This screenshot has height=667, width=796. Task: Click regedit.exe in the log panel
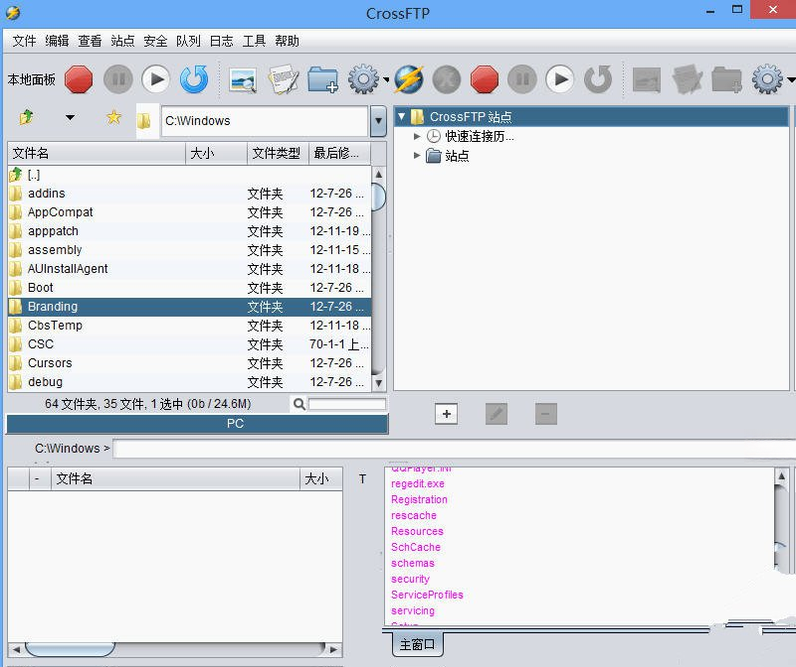click(x=418, y=484)
